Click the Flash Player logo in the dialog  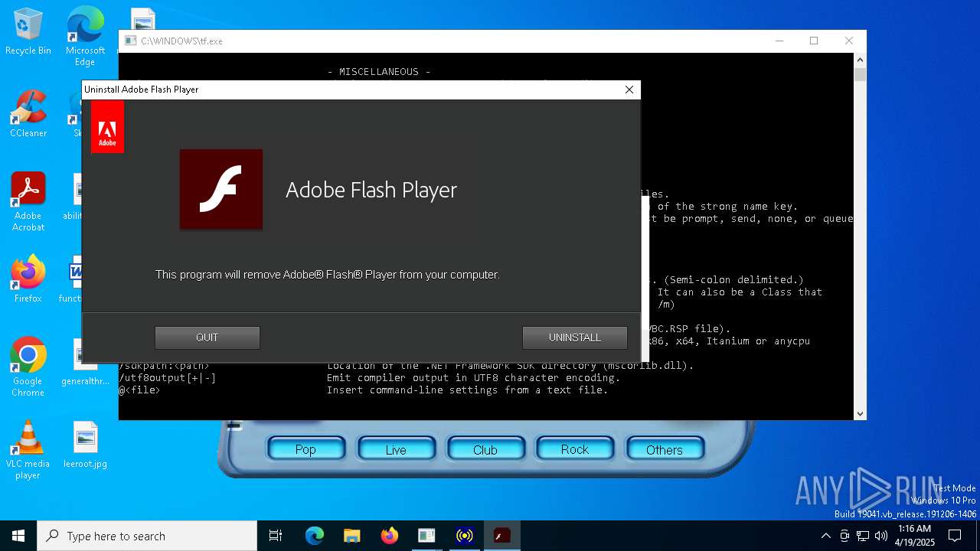(x=221, y=189)
